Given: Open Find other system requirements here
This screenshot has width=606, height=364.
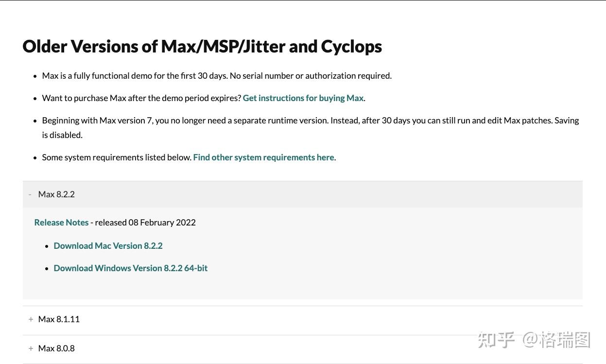Looking at the screenshot, I should tap(263, 157).
